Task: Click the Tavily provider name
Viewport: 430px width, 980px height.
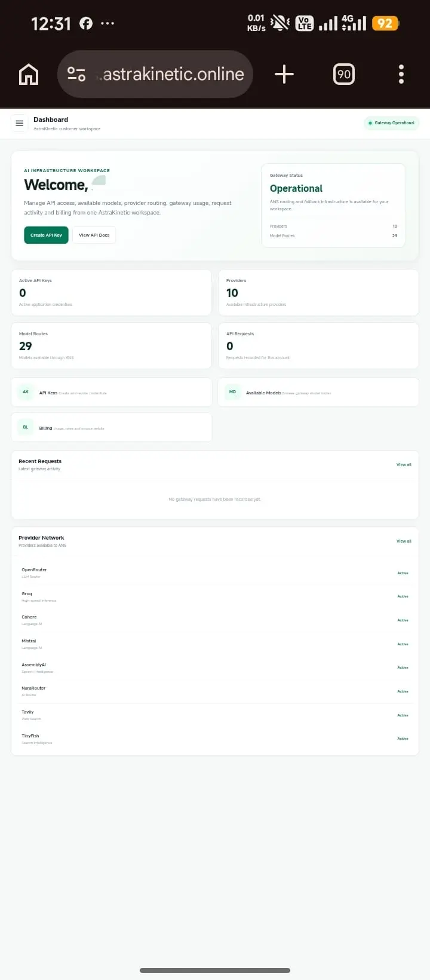Action: (x=27, y=712)
